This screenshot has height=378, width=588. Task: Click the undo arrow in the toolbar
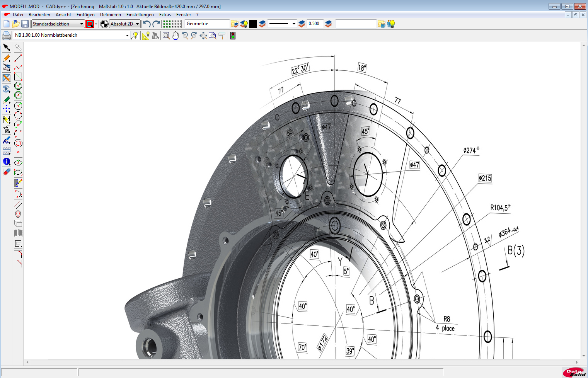click(147, 24)
